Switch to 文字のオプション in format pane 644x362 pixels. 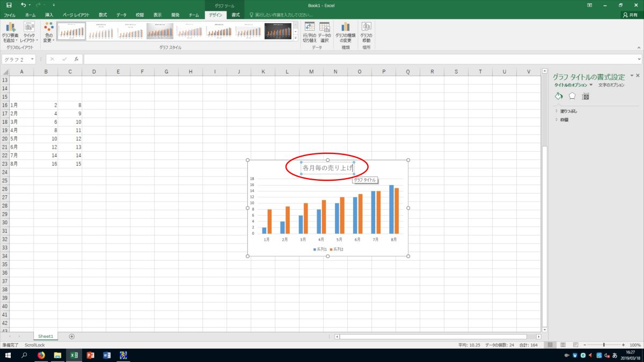pyautogui.click(x=611, y=85)
